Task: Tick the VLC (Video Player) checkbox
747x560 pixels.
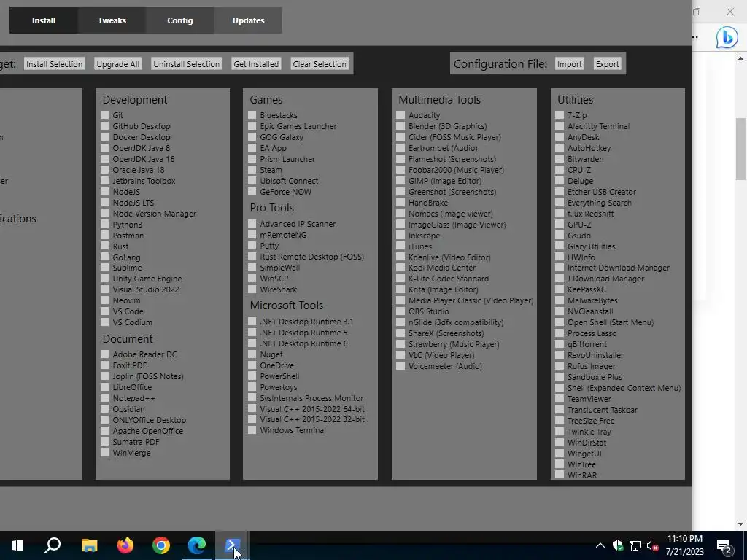Action: tap(400, 355)
